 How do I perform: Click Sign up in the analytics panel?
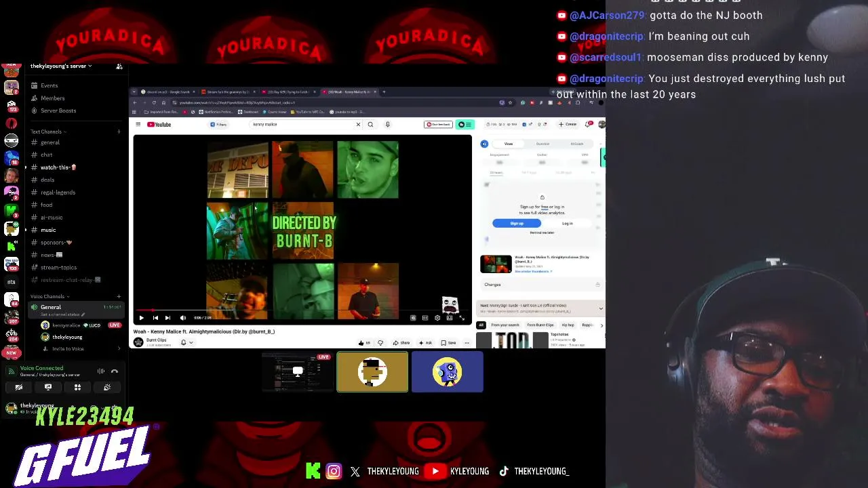[x=517, y=223]
